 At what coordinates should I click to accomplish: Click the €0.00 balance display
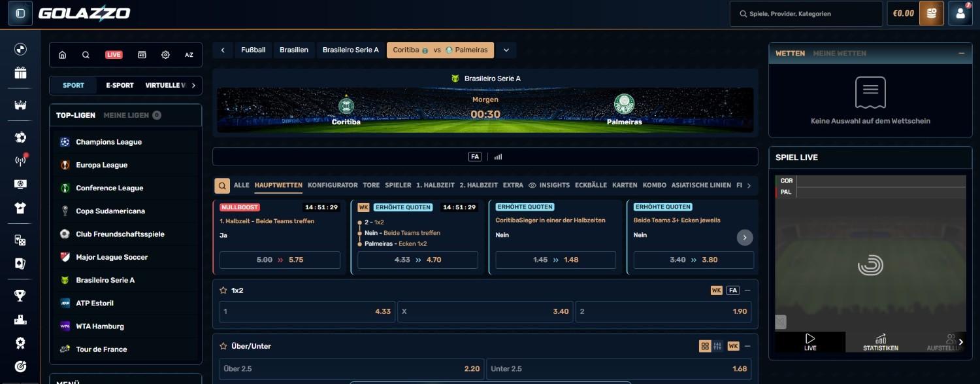[904, 13]
